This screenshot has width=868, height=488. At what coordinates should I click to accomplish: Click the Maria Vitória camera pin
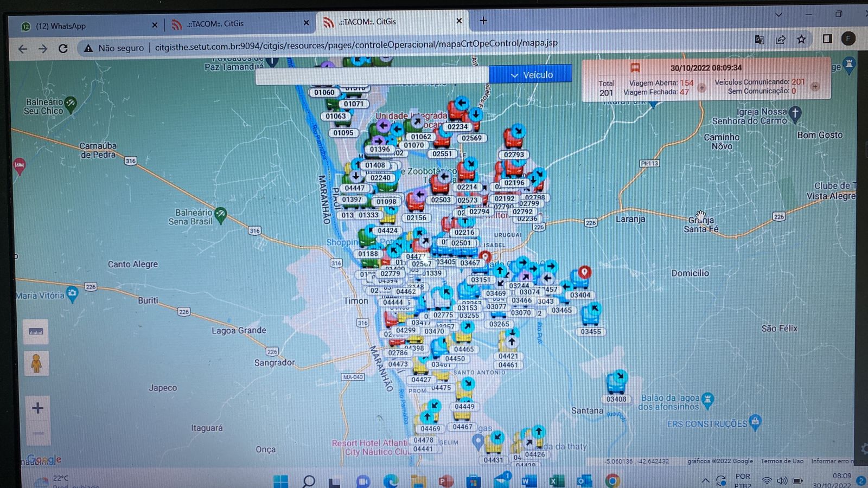(72, 293)
